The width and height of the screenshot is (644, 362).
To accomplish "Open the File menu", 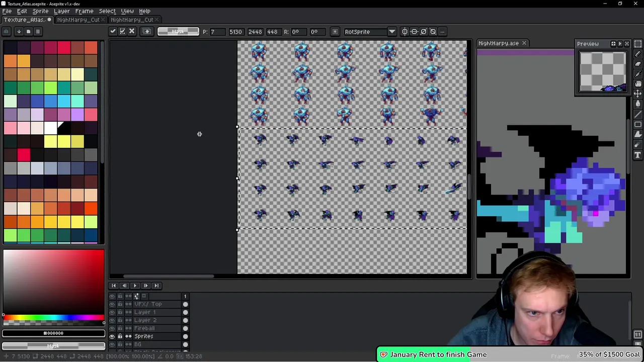I will 7,11.
